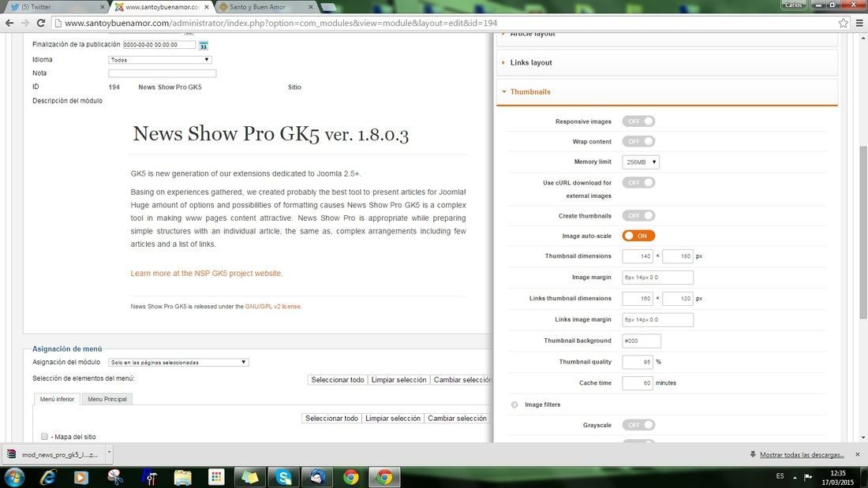
Task: Open Windows Media Player from the taskbar
Action: coord(81,477)
